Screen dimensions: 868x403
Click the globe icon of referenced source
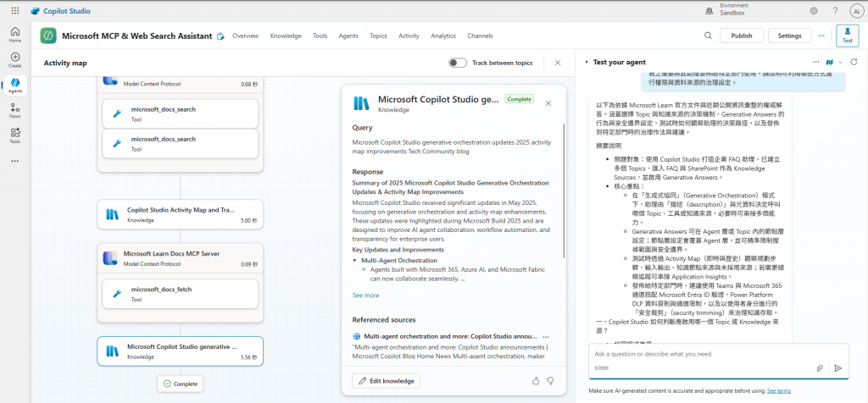click(x=357, y=336)
